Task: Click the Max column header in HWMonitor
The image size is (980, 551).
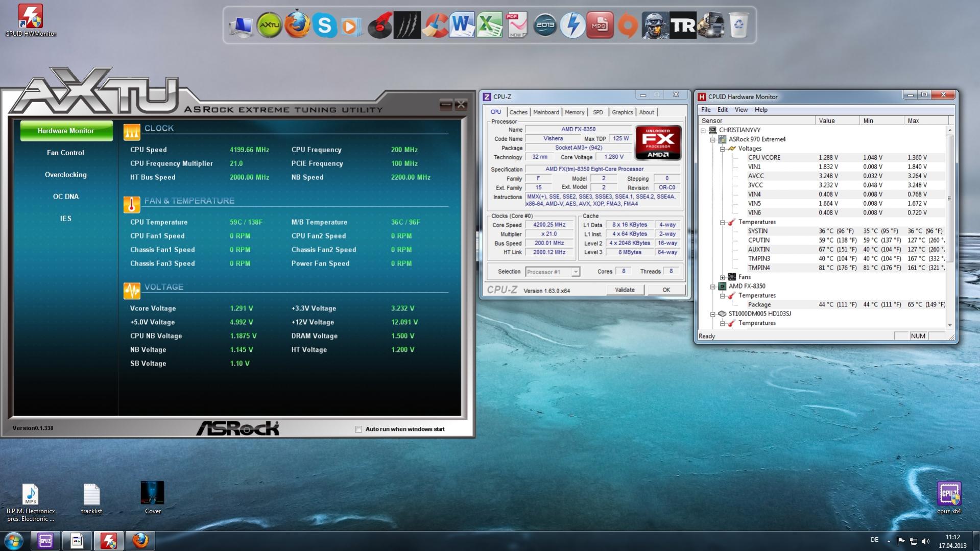Action: [926, 121]
